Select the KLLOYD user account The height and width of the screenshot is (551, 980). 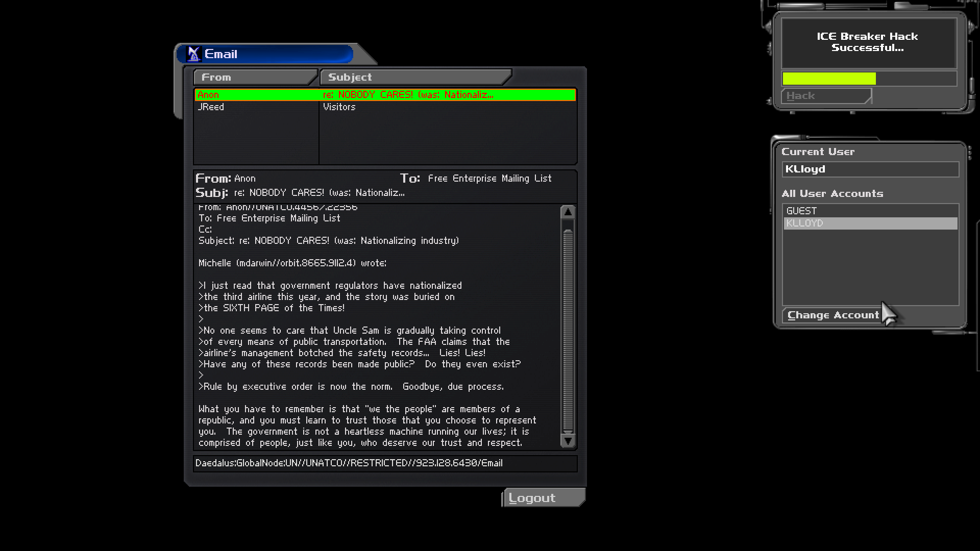click(870, 223)
